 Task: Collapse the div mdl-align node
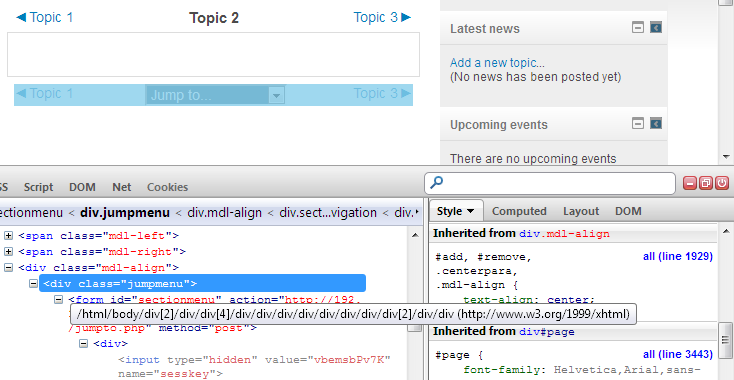[8, 268]
